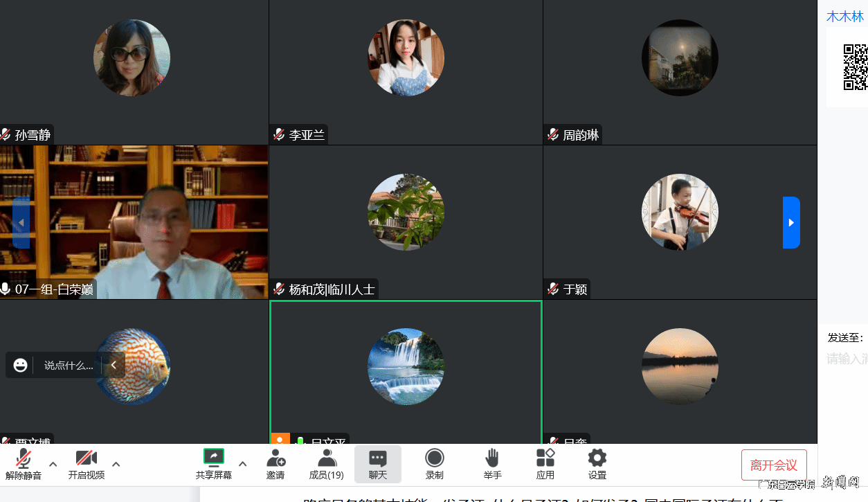Viewport: 868px width, 502px height.
Task: Click the 邀请 (Invite) icon
Action: (x=275, y=458)
